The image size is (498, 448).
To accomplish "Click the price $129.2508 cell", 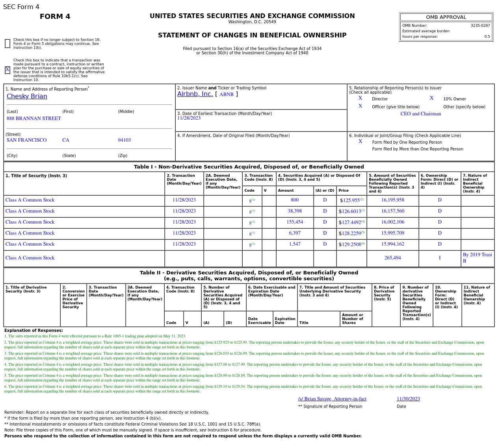I will (352, 244).
